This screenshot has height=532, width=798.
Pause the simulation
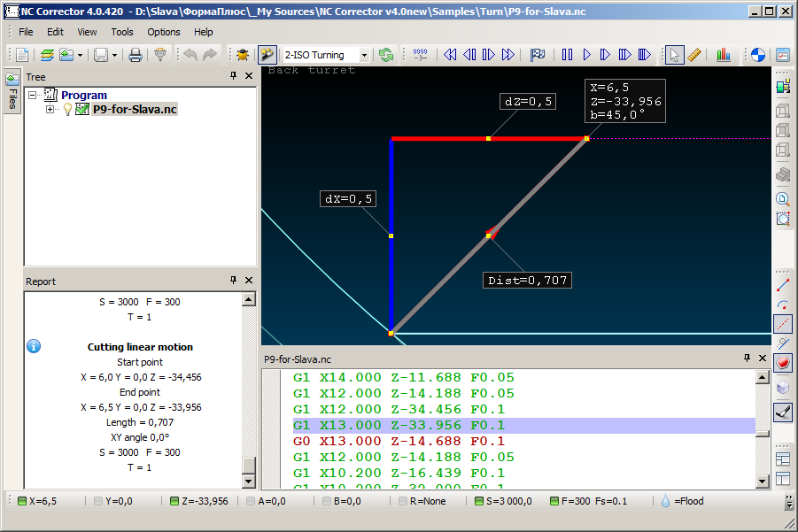click(x=567, y=54)
